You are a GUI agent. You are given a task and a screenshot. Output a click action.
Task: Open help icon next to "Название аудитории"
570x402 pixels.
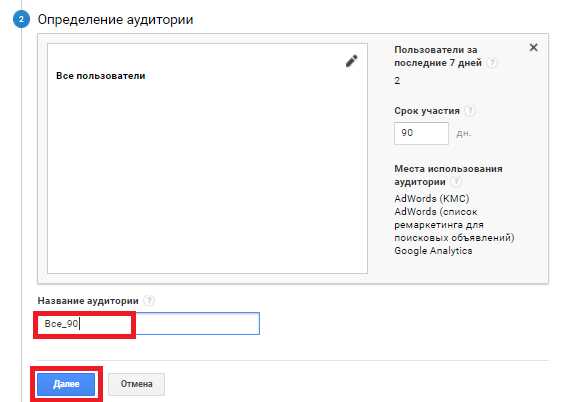click(149, 301)
